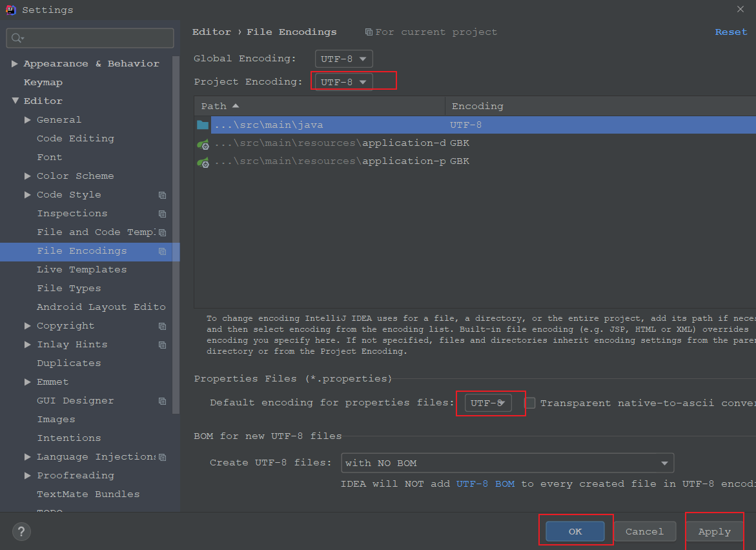Select File Types in the settings tree

[69, 289]
